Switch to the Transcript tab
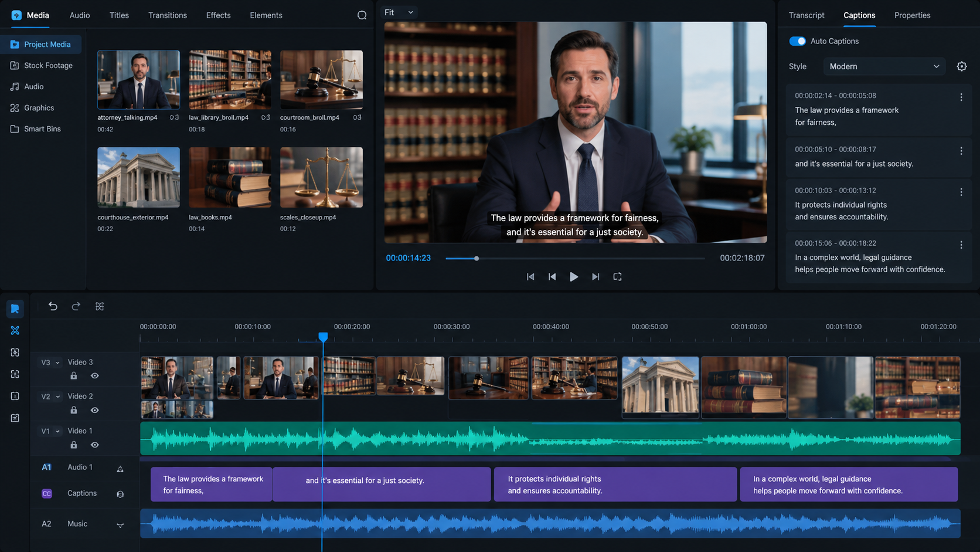The height and width of the screenshot is (552, 980). pos(807,15)
